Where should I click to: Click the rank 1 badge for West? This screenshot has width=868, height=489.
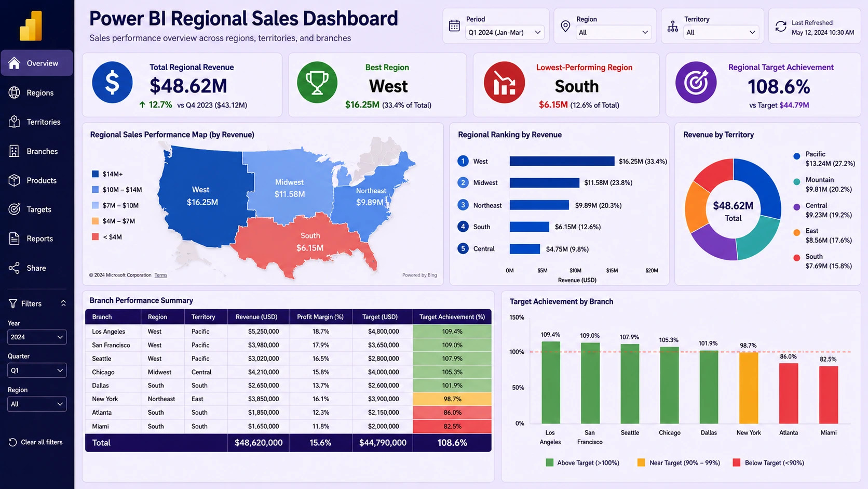(x=463, y=161)
